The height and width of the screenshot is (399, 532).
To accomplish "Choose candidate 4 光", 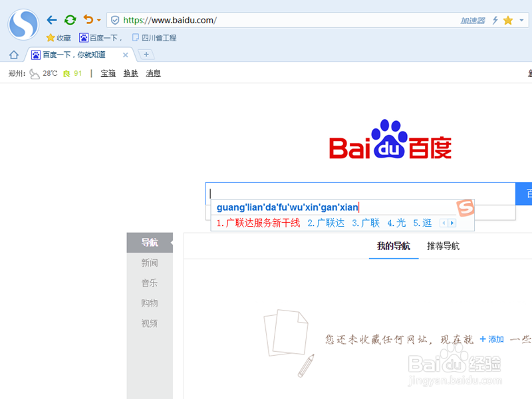I will coord(396,223).
